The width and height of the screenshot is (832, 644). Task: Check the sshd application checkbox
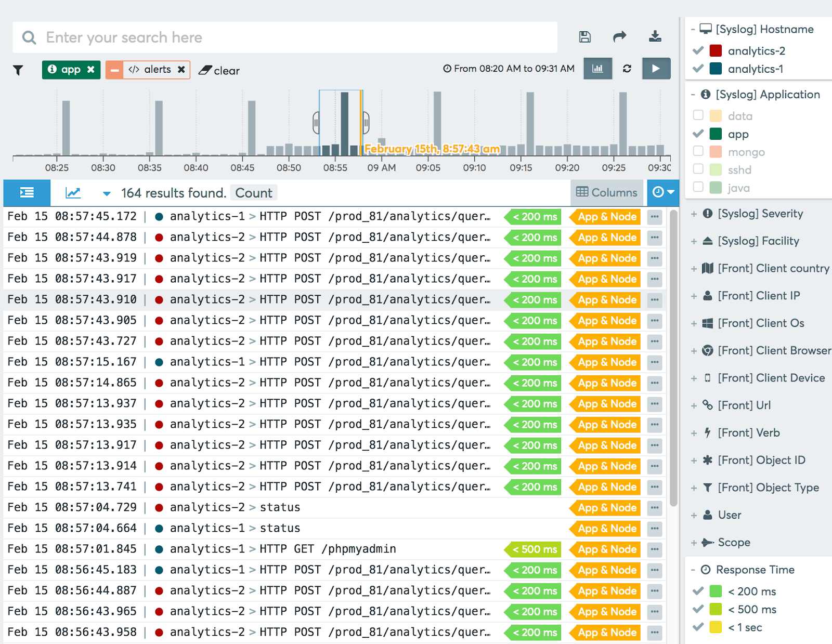(x=698, y=169)
